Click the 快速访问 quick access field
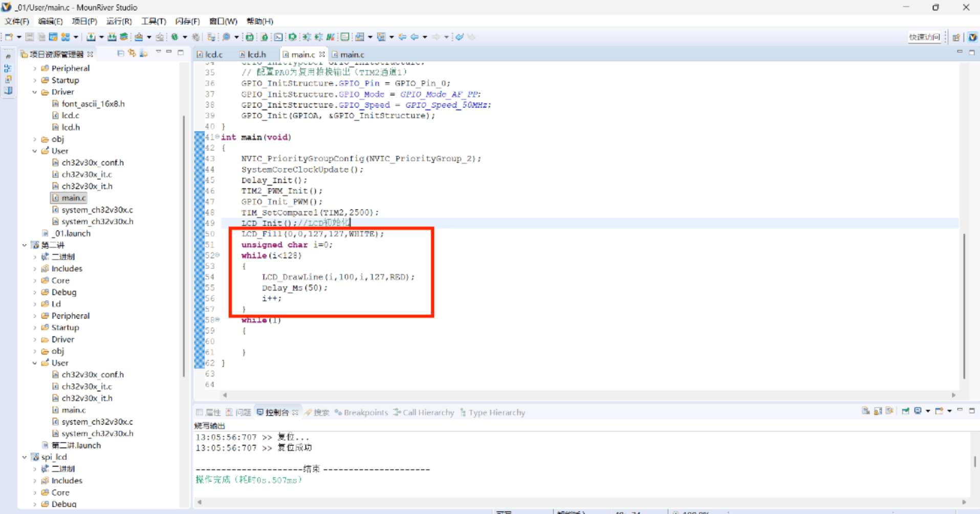 pos(924,37)
